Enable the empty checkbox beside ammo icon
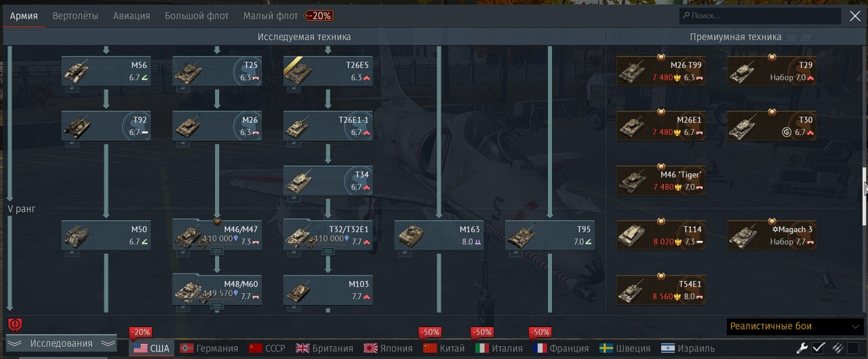 [x=854, y=348]
